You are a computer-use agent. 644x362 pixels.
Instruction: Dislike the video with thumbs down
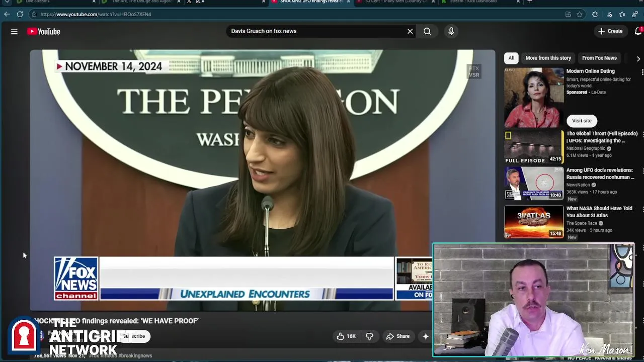[369, 336]
